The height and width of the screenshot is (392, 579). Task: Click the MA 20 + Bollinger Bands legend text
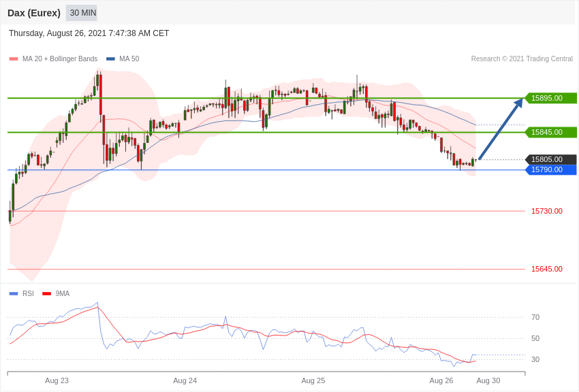click(60, 59)
